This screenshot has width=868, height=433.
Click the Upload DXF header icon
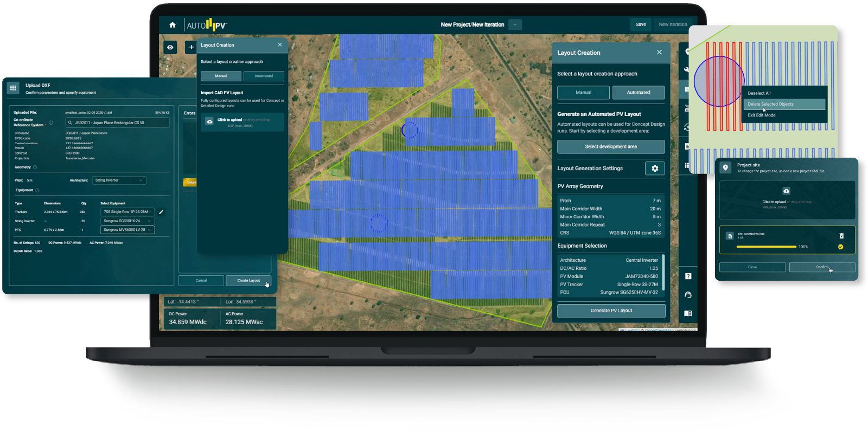click(13, 87)
